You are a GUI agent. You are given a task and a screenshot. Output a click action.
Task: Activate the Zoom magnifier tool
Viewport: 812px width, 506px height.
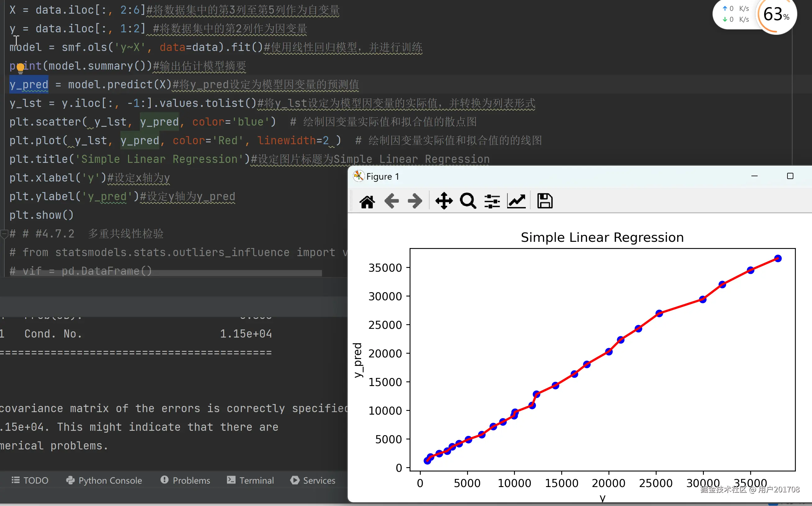point(468,201)
